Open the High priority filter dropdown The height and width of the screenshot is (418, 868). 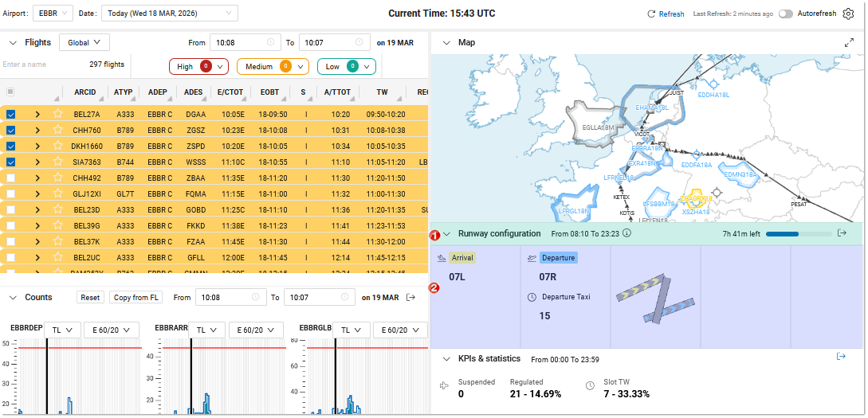tap(198, 67)
